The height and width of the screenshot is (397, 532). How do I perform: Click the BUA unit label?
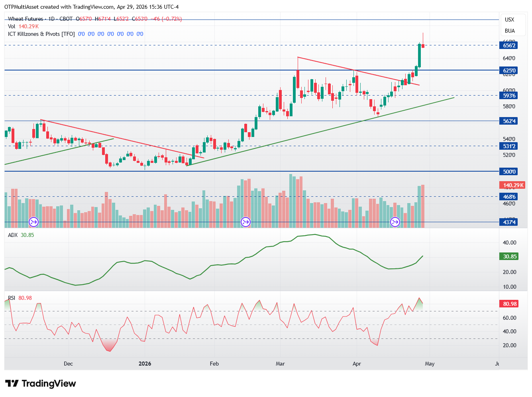(x=510, y=31)
